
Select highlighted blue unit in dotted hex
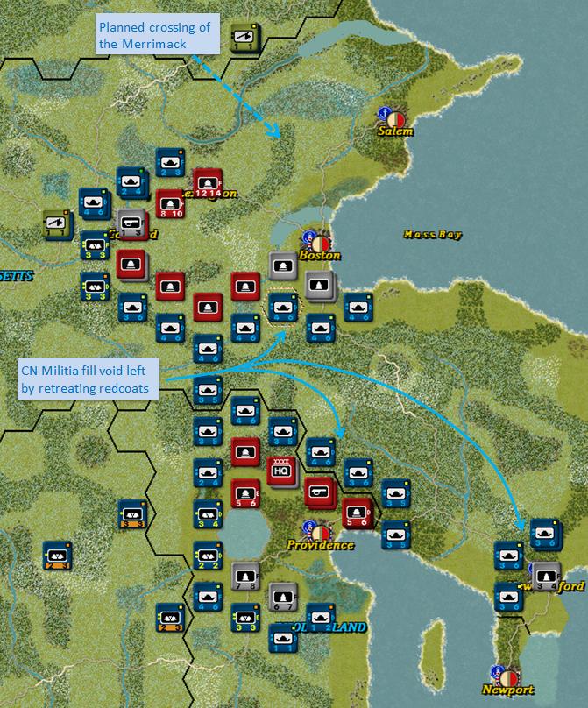[283, 307]
